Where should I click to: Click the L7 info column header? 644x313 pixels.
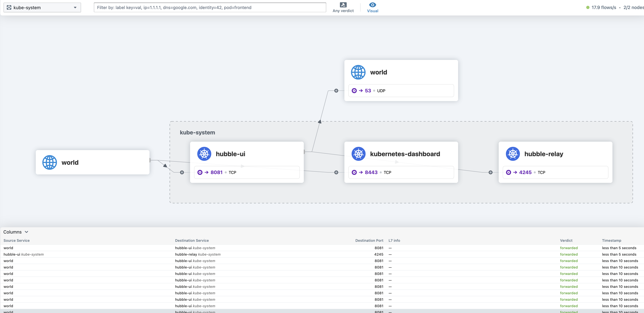pyautogui.click(x=394, y=240)
